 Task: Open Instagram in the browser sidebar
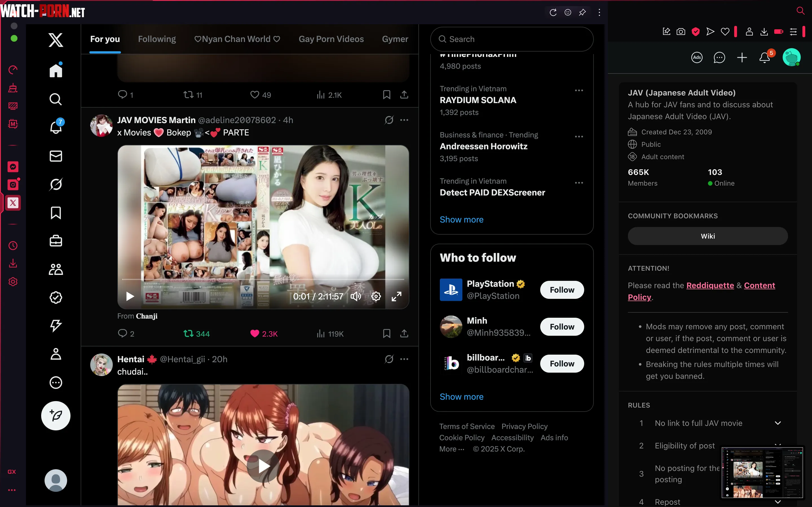pos(13,184)
